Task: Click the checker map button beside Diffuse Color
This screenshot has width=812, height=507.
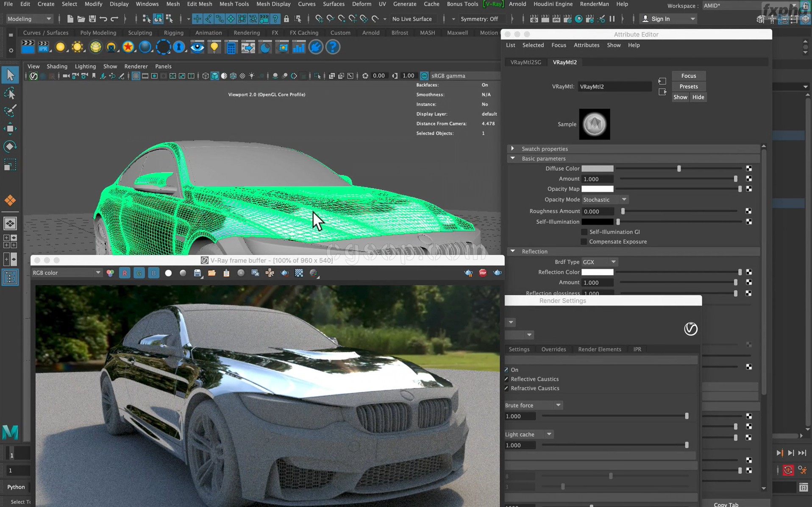Action: tap(749, 168)
